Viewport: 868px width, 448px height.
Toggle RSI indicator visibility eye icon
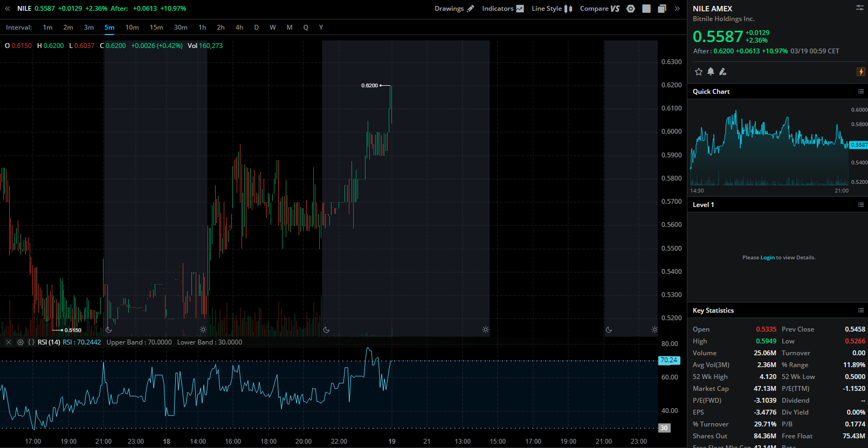click(20, 342)
